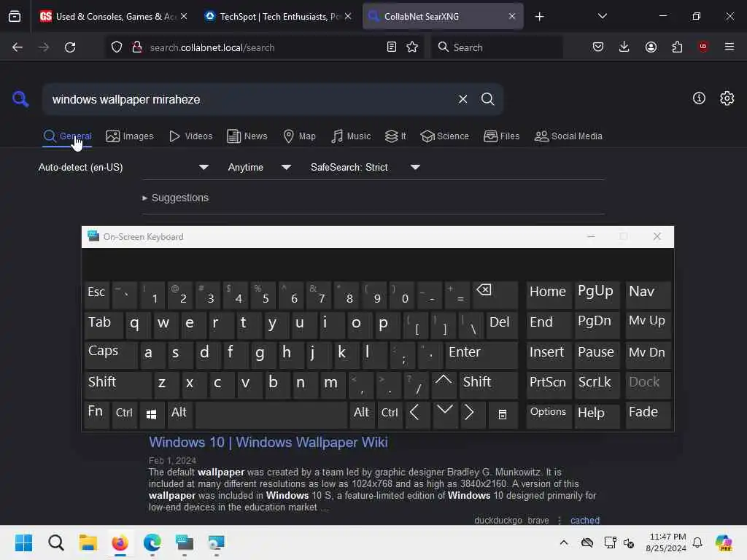747x560 pixels.
Task: Open File Explorer from the taskbar
Action: point(88,542)
